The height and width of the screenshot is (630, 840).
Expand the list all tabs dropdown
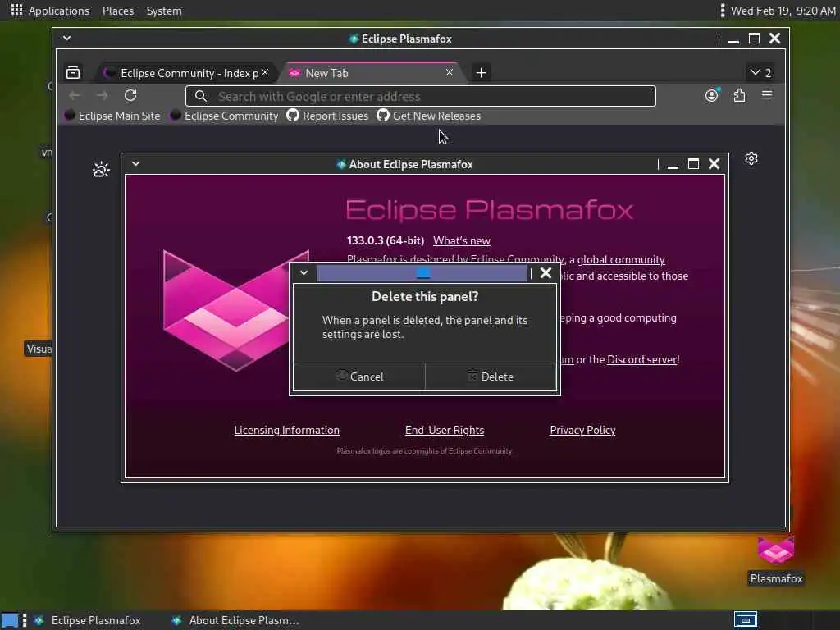coord(760,72)
